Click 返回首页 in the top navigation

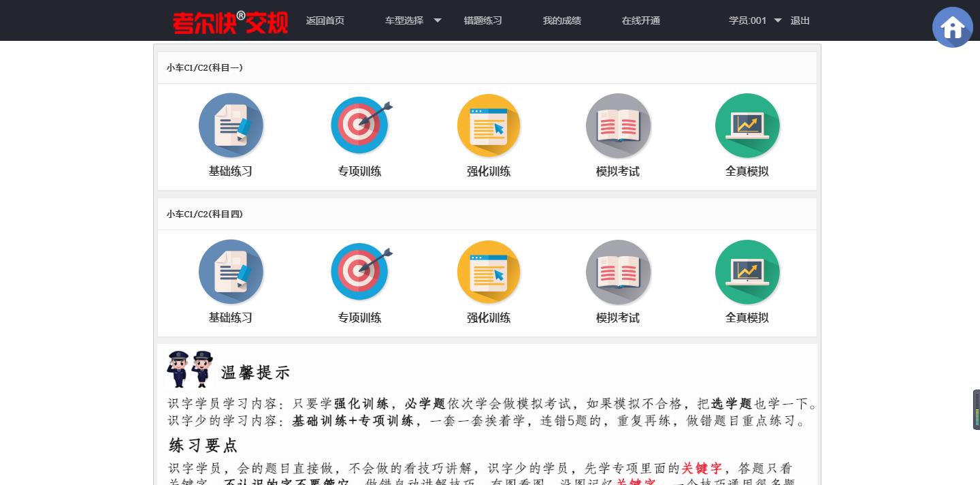pyautogui.click(x=325, y=20)
